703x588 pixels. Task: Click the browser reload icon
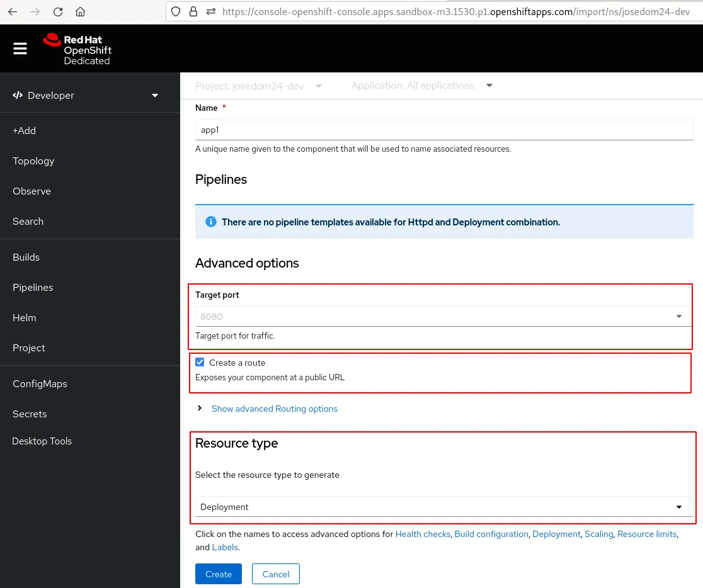click(x=58, y=12)
